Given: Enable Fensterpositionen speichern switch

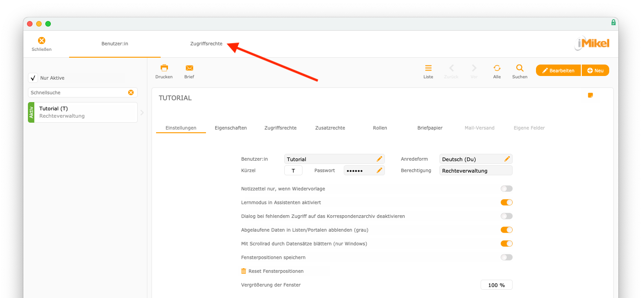Looking at the screenshot, I should click(506, 257).
